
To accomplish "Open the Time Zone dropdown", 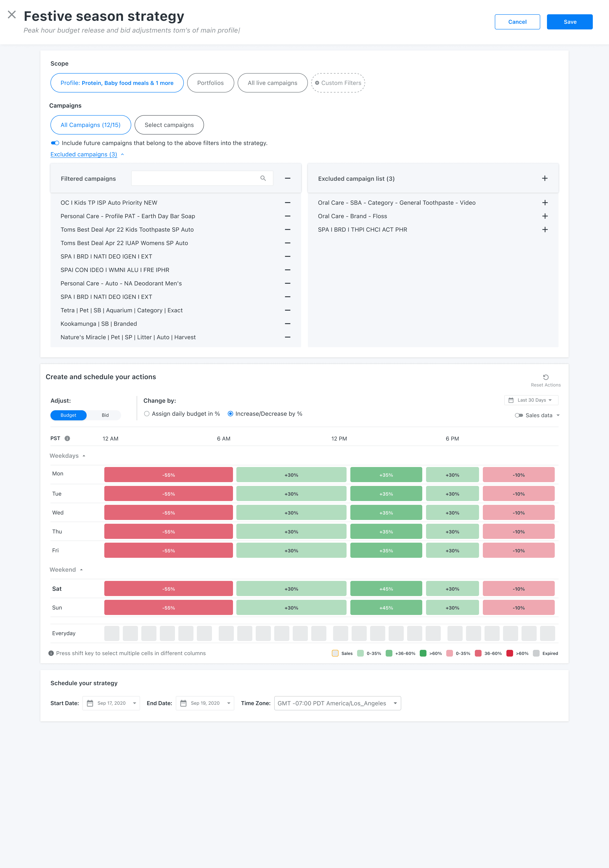I will [337, 703].
